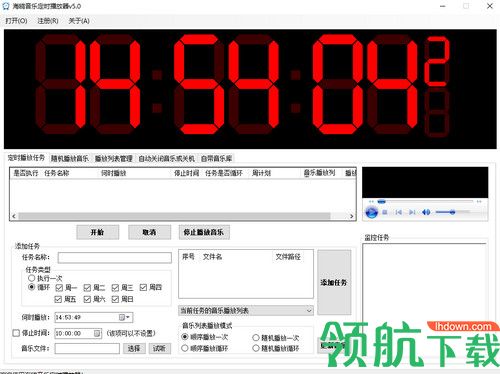Screen dimensions: 500x374
Task: Click the 音乐文件 path input field
Action: pos(87,349)
